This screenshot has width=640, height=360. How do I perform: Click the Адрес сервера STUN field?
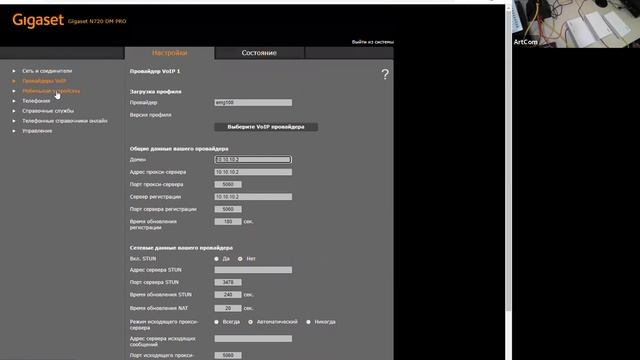[253, 270]
